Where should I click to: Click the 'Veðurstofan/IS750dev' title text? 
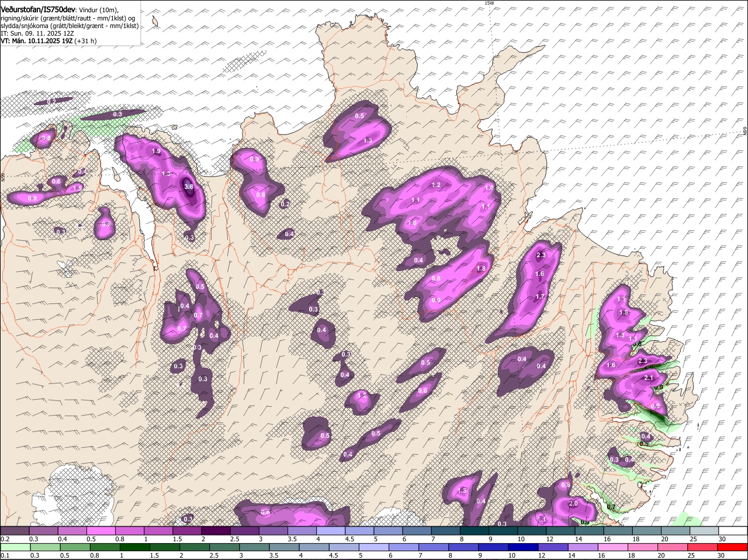[x=38, y=10]
